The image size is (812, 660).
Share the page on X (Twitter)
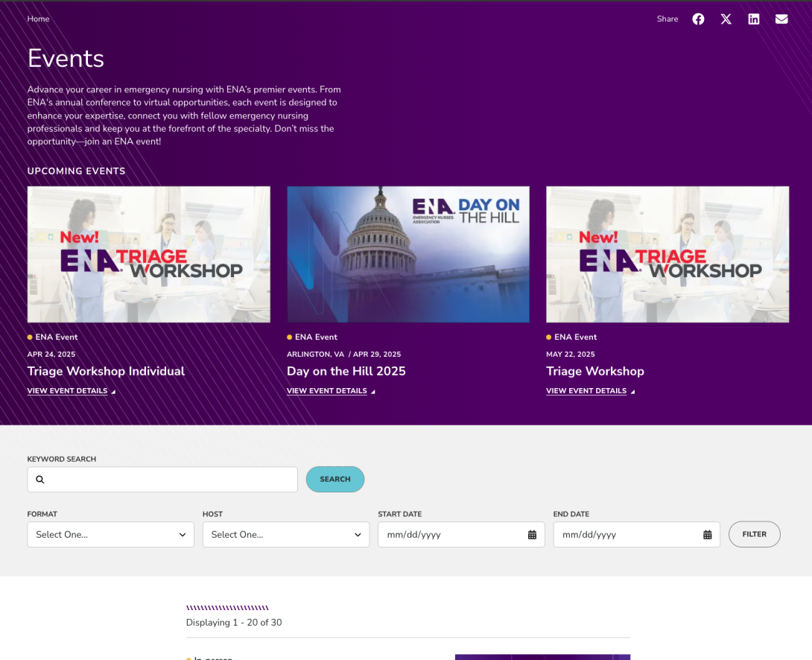point(726,19)
